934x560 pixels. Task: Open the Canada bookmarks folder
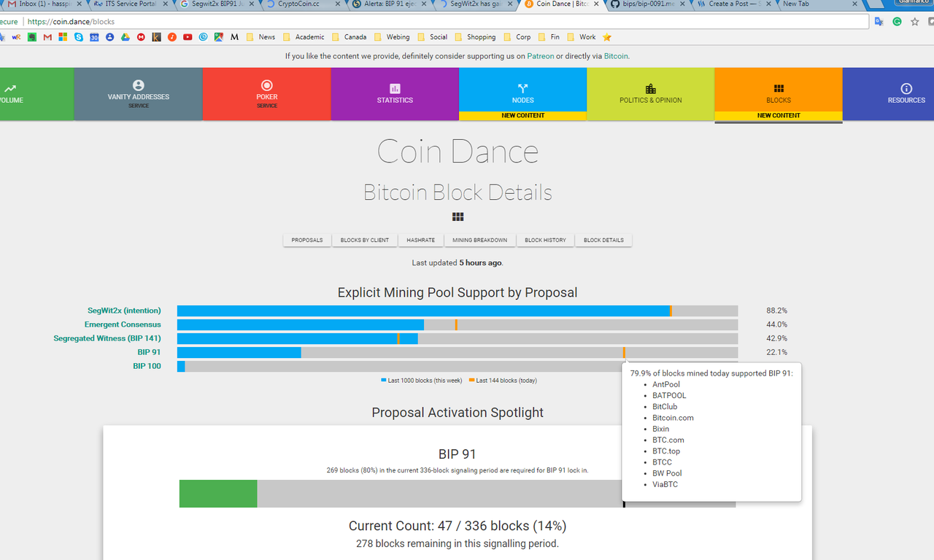click(349, 37)
